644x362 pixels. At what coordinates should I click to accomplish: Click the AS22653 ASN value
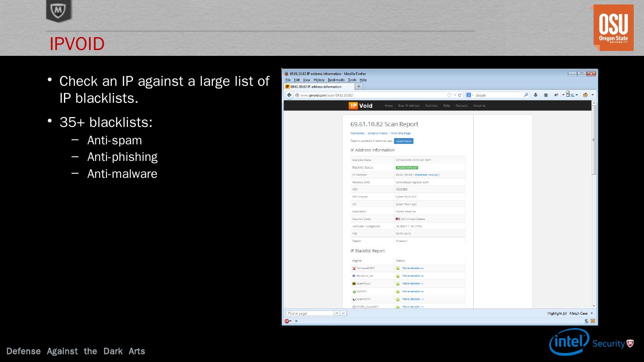(402, 189)
